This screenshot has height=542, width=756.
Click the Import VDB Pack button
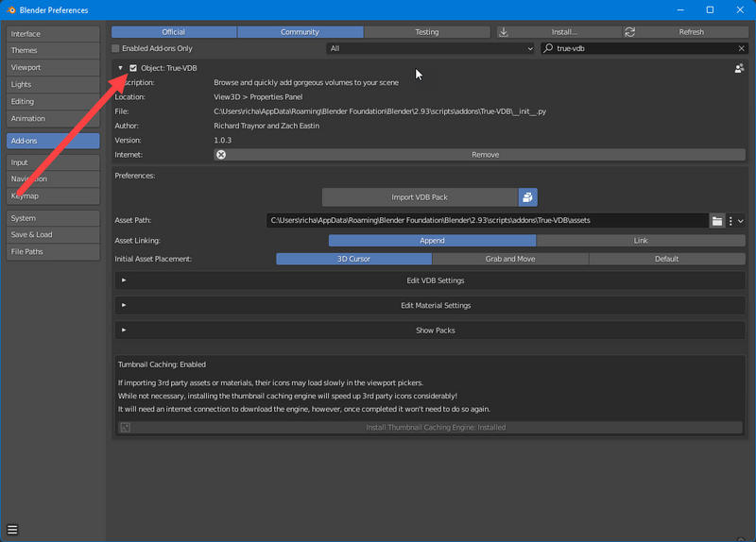[x=420, y=197]
